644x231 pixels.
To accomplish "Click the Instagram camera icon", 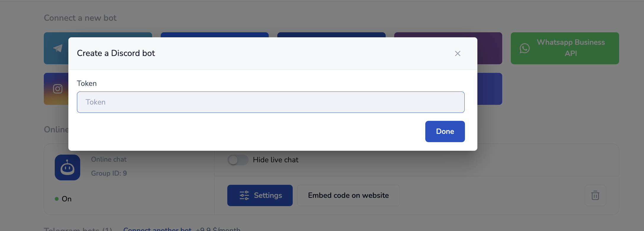I will [x=58, y=89].
